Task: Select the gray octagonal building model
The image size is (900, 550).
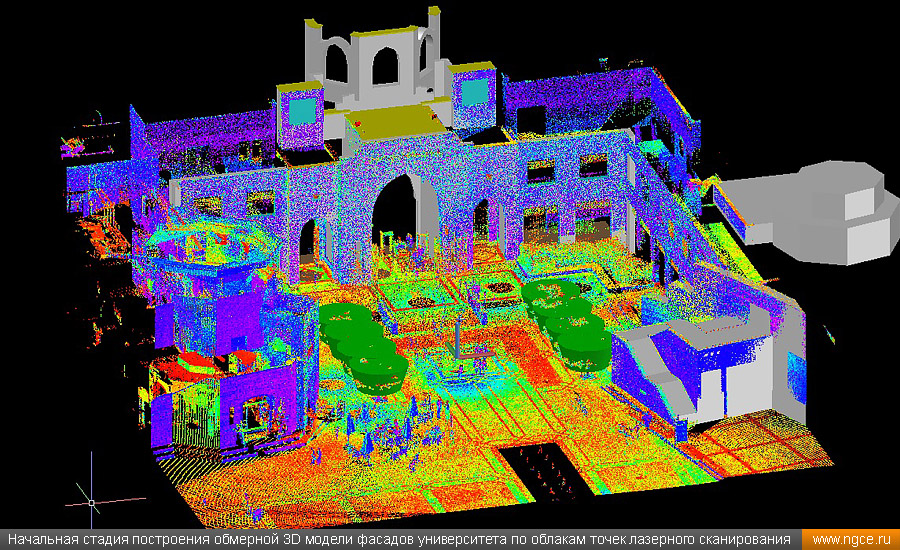Action: coord(808,211)
